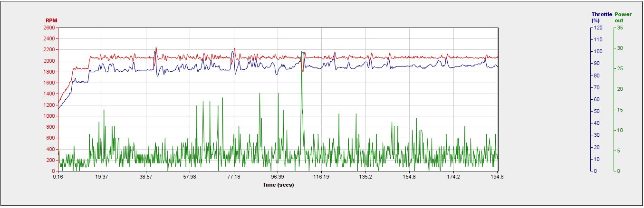Click the 2000 value on RPM axis
The image size is (644, 208).
[49, 61]
